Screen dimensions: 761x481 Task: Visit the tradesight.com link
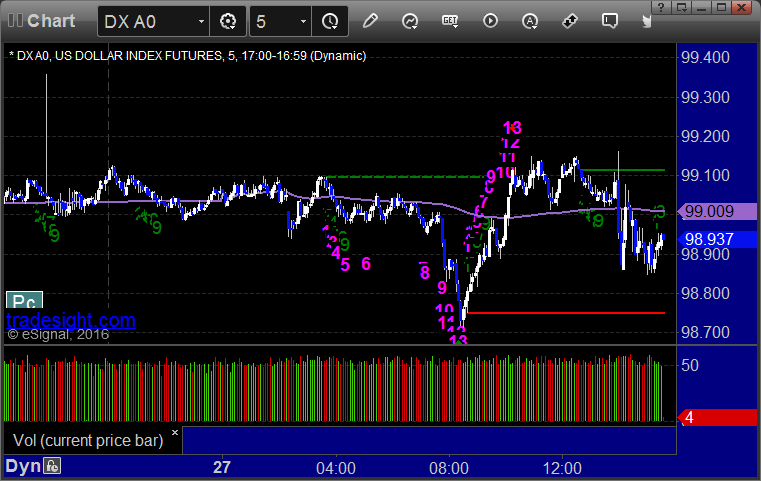point(71,320)
